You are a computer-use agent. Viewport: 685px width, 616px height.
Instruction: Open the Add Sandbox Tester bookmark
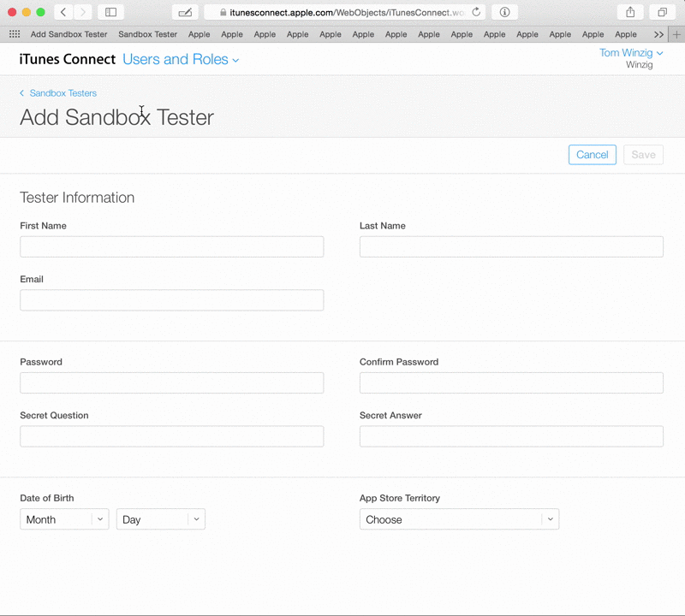pos(68,34)
